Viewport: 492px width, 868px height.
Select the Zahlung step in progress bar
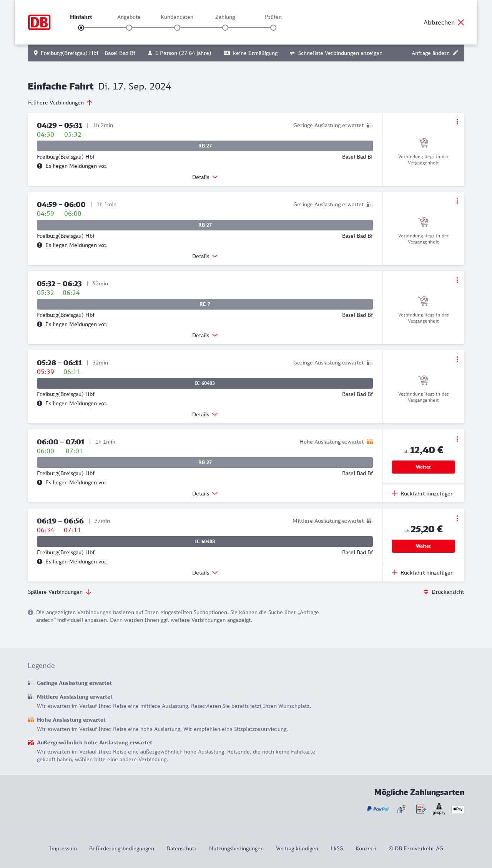coord(225,28)
